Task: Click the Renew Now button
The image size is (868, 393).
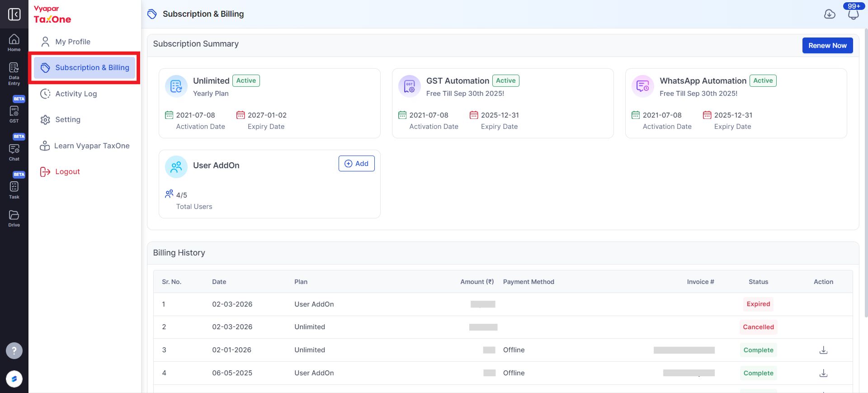Action: [827, 45]
